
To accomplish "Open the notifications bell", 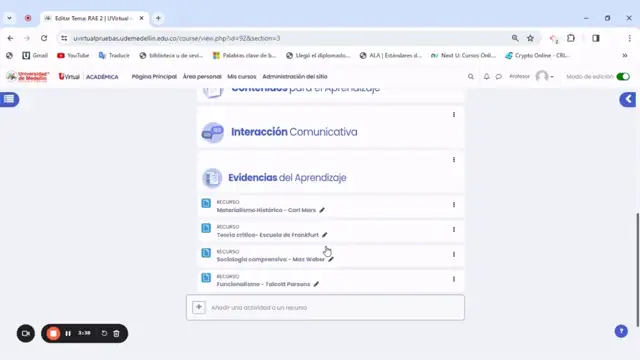I will pyautogui.click(x=487, y=76).
